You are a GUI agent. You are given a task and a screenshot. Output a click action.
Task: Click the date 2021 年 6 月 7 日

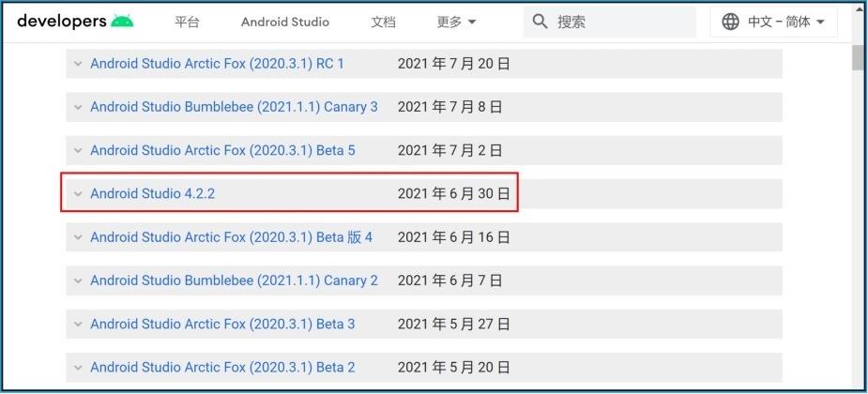click(x=450, y=280)
